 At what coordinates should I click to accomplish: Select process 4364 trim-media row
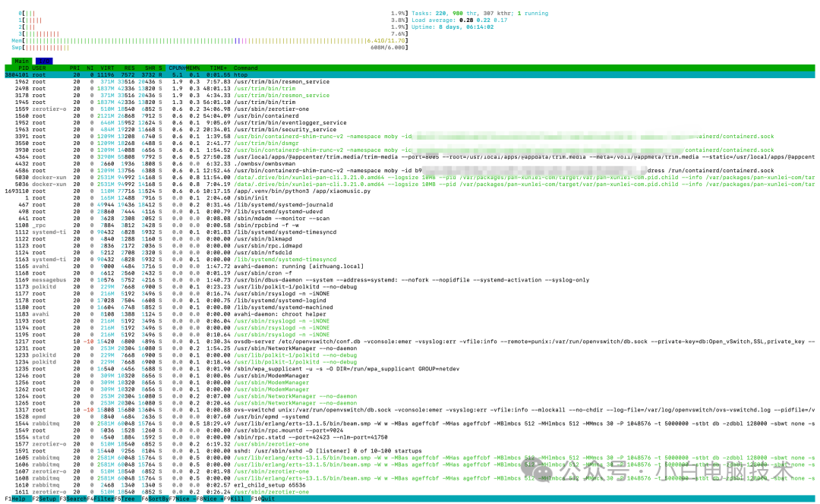(x=410, y=157)
